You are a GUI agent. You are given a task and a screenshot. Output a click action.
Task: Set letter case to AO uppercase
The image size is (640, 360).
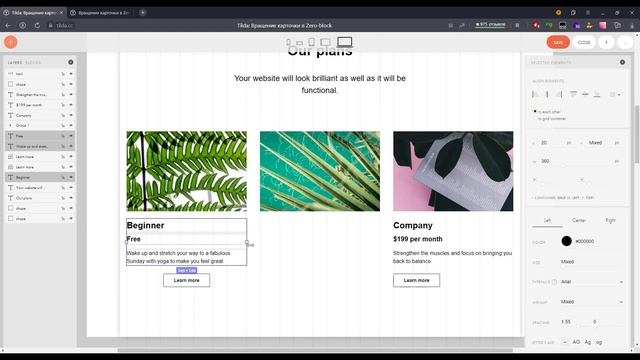(576, 342)
